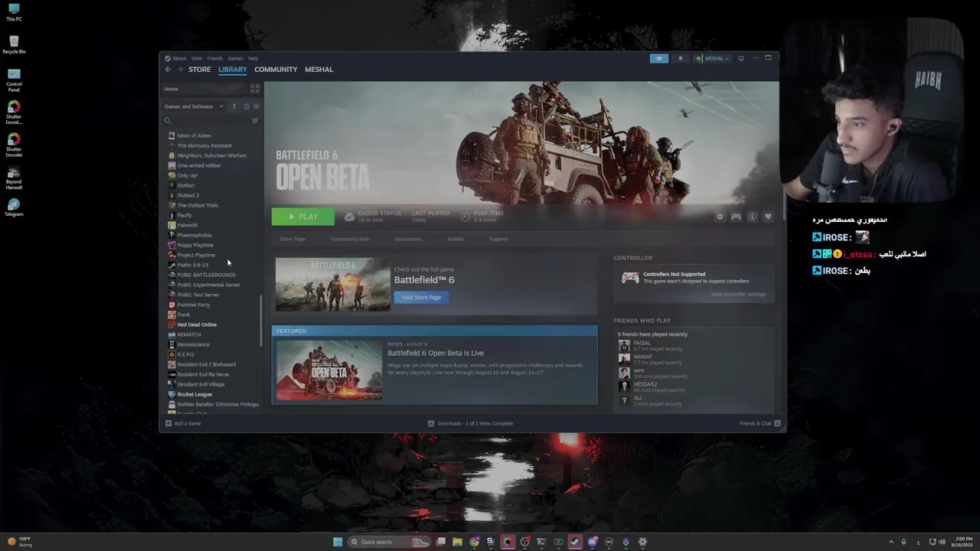Image resolution: width=980 pixels, height=551 pixels.
Task: Click the Downloads icon in bottom bar
Action: coord(431,423)
